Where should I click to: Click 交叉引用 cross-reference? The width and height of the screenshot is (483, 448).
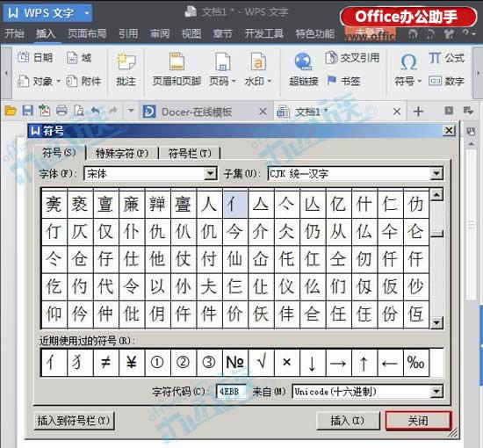[352, 58]
